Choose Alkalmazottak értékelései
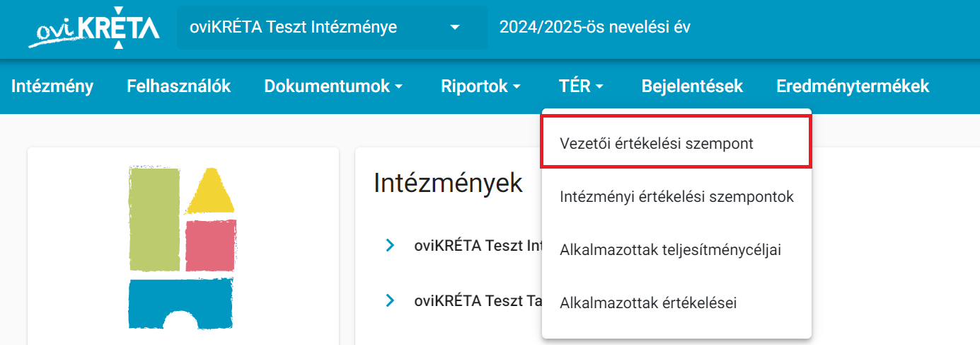The height and width of the screenshot is (345, 980). (x=676, y=303)
